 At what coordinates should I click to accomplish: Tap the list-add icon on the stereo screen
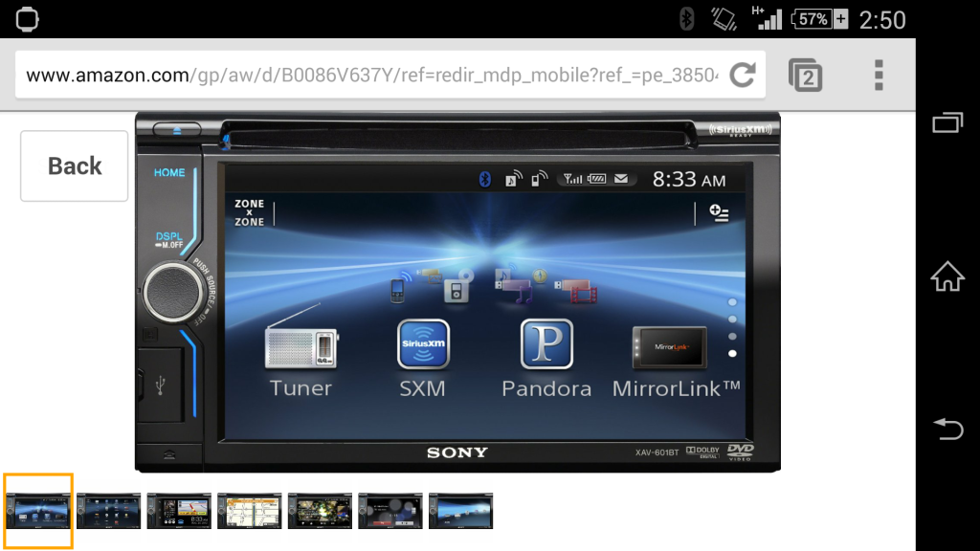coord(719,213)
